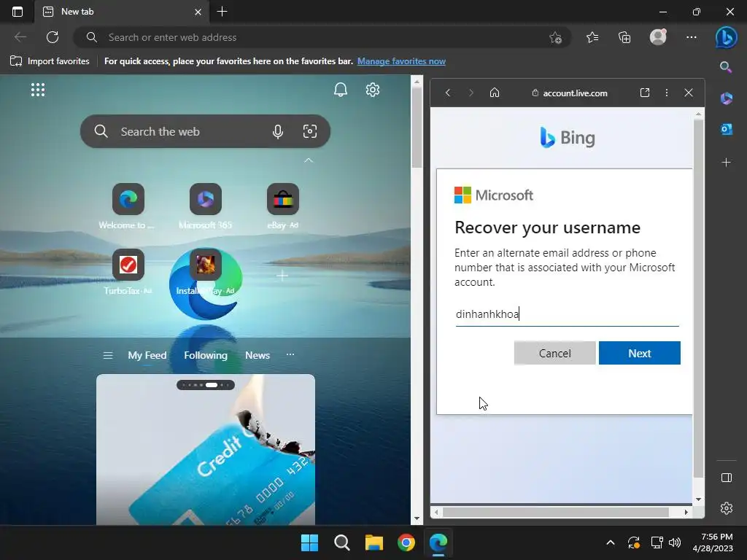This screenshot has height=560, width=747.
Task: Click the Bing logo in panel
Action: pyautogui.click(x=567, y=138)
